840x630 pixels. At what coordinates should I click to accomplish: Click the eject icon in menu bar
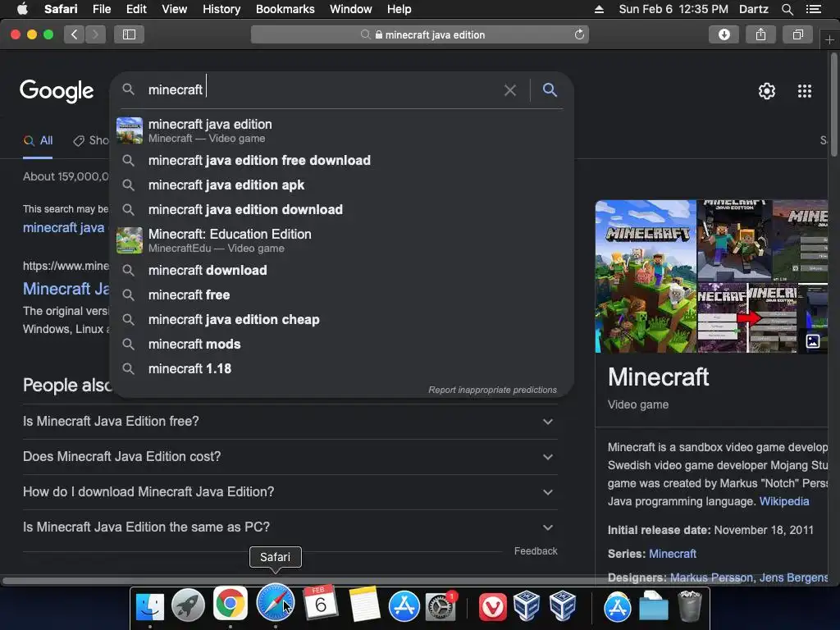(x=599, y=9)
